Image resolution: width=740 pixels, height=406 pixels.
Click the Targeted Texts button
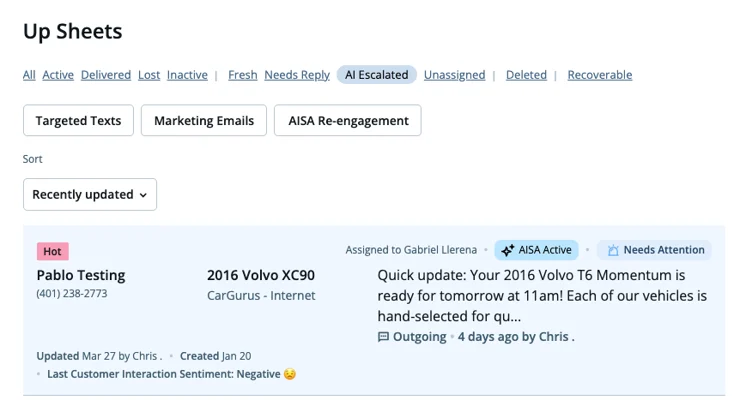point(78,120)
